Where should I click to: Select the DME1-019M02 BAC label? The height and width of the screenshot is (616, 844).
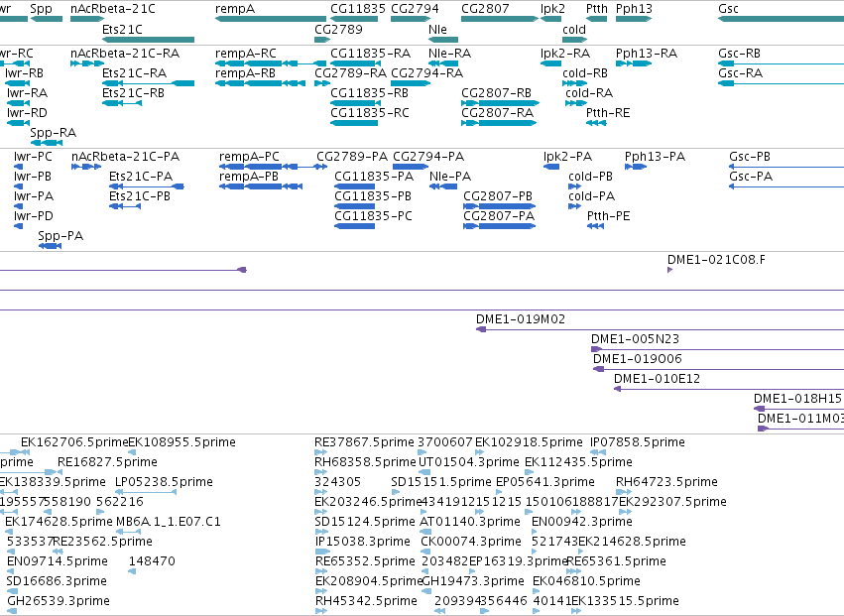521,319
